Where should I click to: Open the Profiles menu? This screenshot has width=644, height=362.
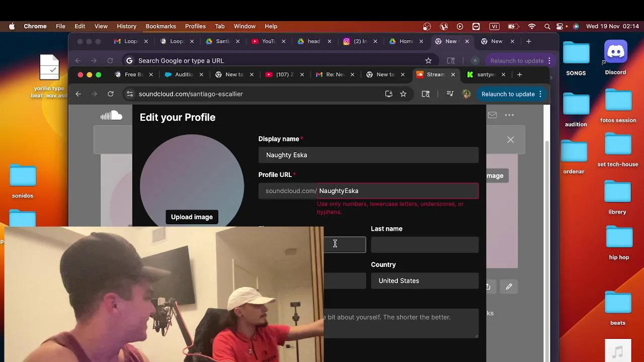(x=195, y=26)
